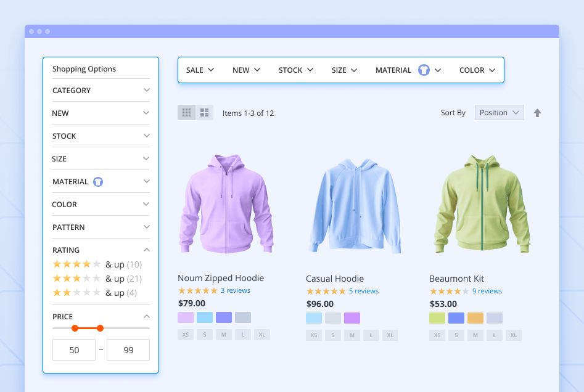Image resolution: width=584 pixels, height=392 pixels.
Task: Click the Noum Zipped Hoodie star rating
Action: pos(197,290)
